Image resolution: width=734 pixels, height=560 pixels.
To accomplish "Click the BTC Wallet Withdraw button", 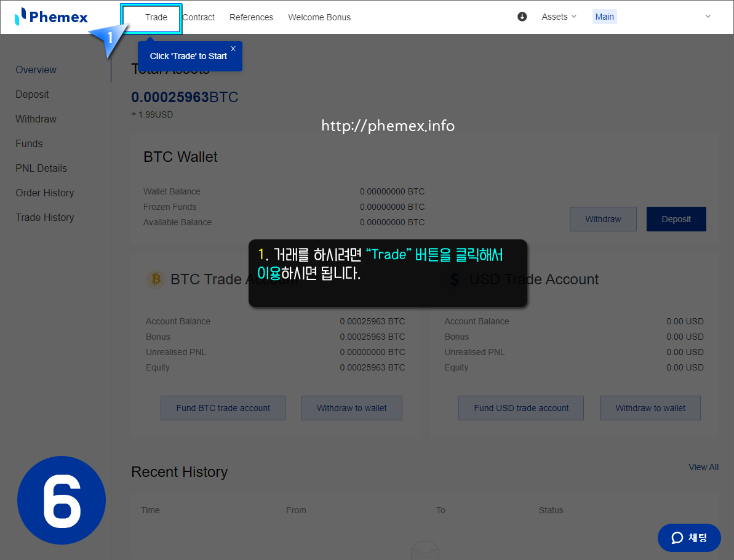I will point(603,219).
